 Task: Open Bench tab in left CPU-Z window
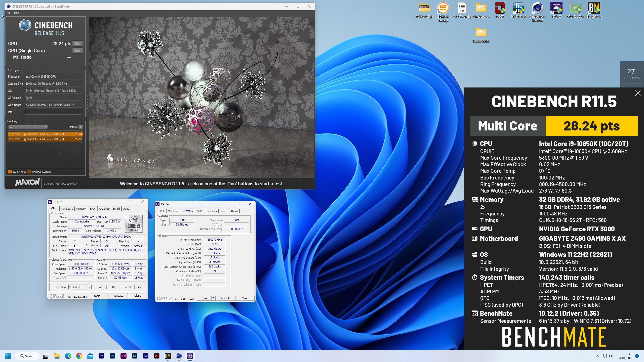tap(116, 209)
